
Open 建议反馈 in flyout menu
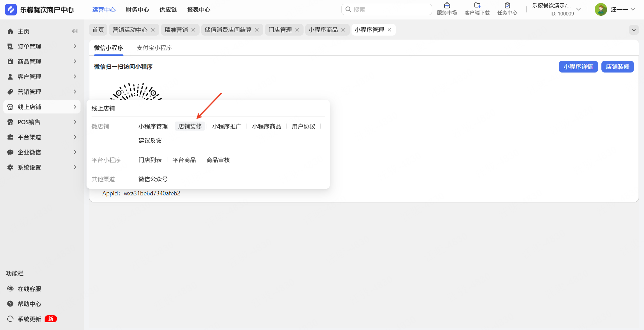[150, 141]
